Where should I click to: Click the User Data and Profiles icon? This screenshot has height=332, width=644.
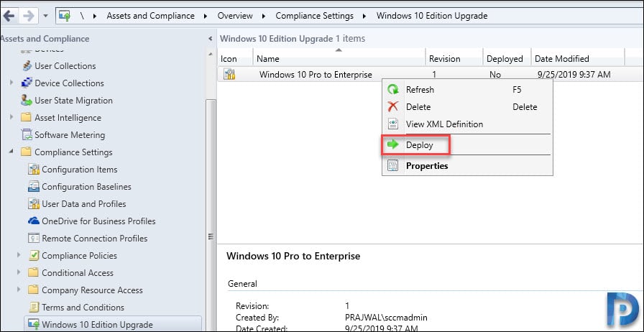coord(33,204)
